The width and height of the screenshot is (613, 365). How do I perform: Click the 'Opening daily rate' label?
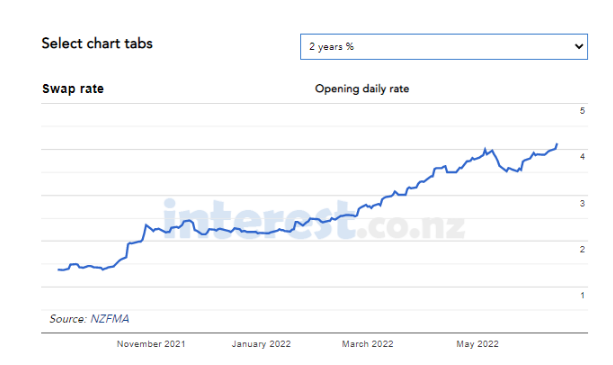[x=362, y=89]
